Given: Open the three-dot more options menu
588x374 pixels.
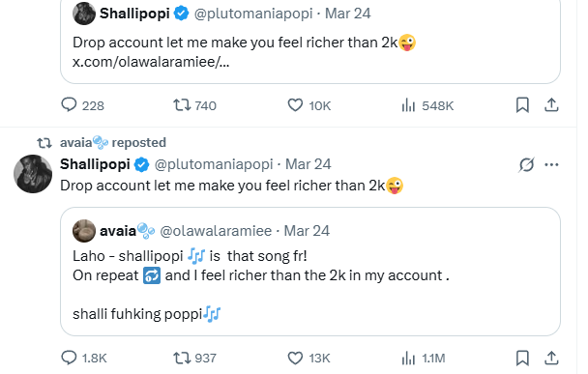Looking at the screenshot, I should 551,164.
